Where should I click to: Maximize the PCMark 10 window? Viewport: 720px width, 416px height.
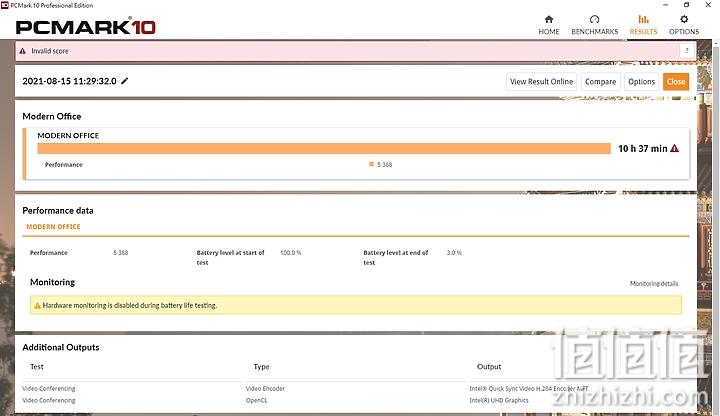pyautogui.click(x=686, y=5)
